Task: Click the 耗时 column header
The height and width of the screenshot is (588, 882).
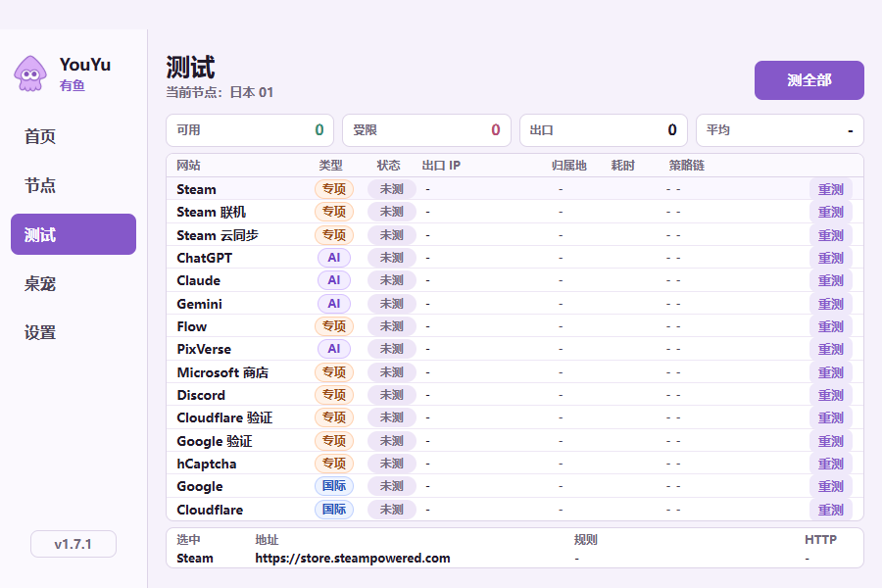Action: (x=622, y=166)
